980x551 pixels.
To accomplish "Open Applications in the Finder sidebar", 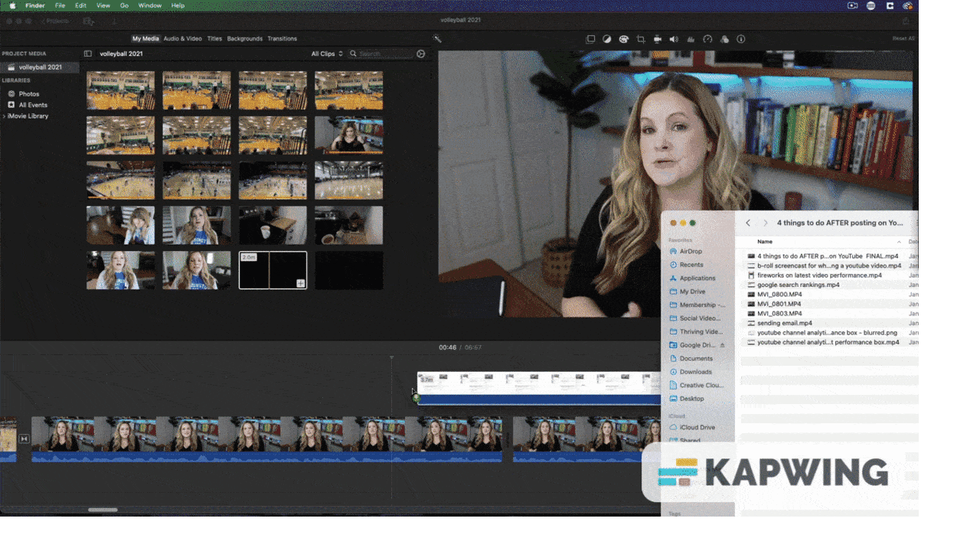I will [697, 278].
